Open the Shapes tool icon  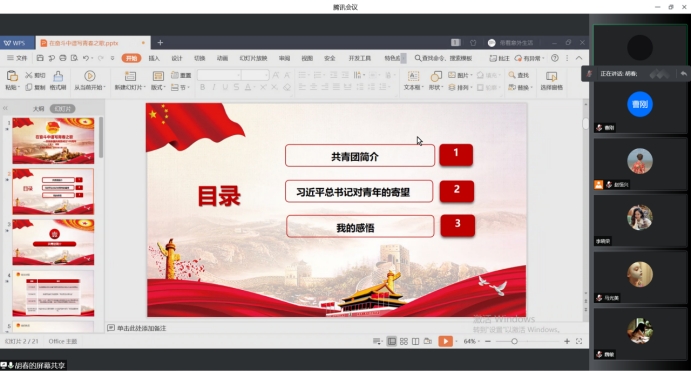point(436,76)
